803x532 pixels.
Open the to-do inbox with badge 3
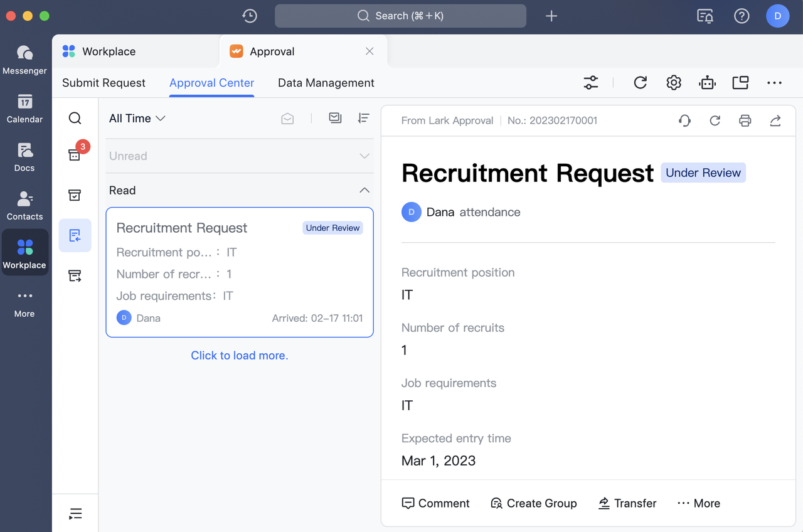point(75,155)
